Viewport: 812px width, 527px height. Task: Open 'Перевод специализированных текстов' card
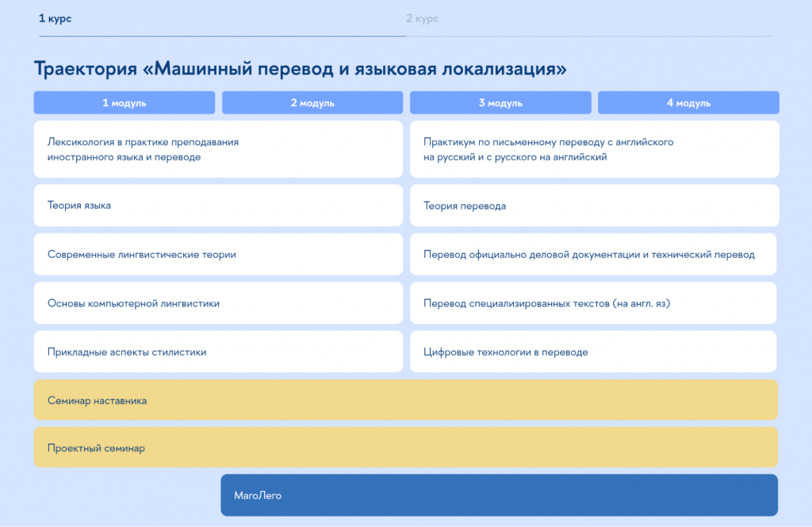(593, 303)
